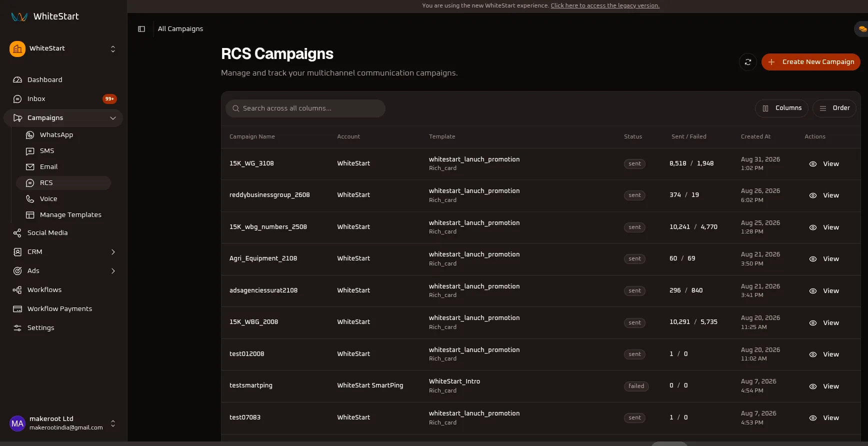Open the Inbox with 99+ badge
This screenshot has height=446, width=868.
(x=63, y=99)
